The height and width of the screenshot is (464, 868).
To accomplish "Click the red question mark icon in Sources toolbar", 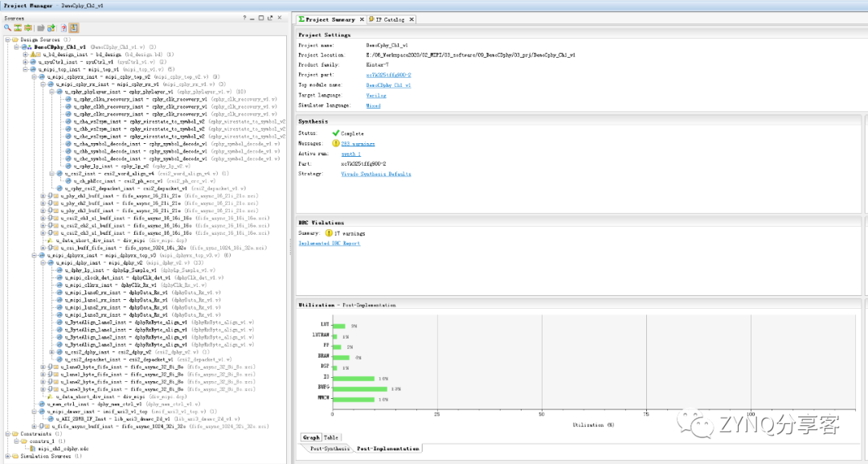I will tap(63, 28).
